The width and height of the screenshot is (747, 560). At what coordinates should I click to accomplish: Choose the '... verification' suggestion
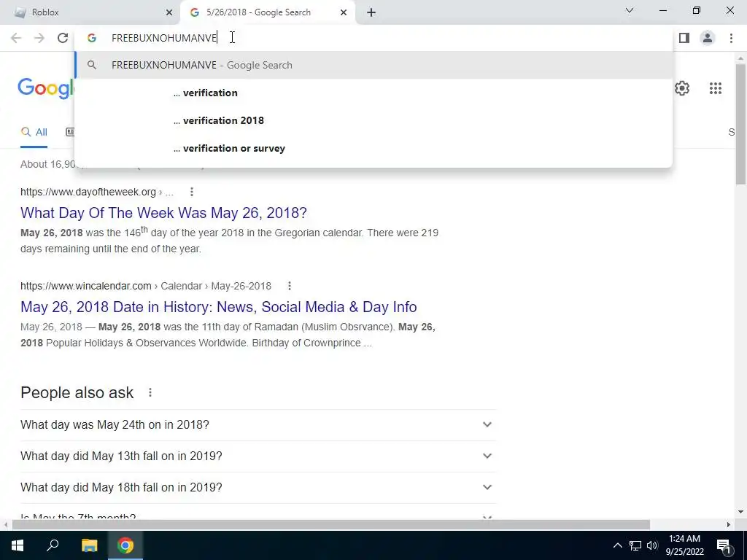point(373,93)
